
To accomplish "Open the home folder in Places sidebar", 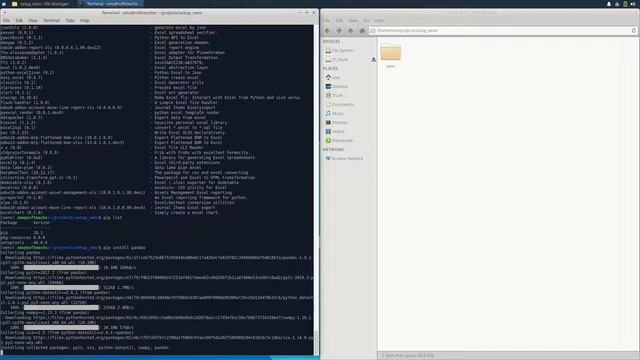I will (x=333, y=78).
